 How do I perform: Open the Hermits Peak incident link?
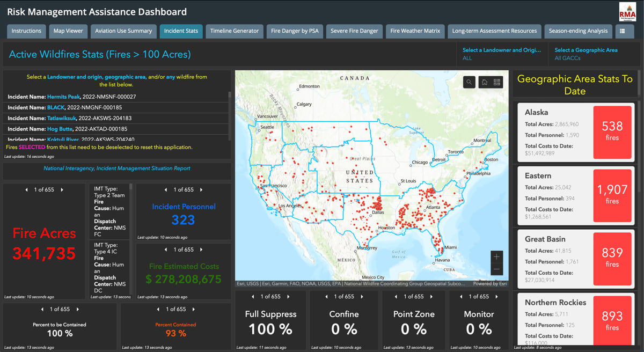tap(63, 97)
